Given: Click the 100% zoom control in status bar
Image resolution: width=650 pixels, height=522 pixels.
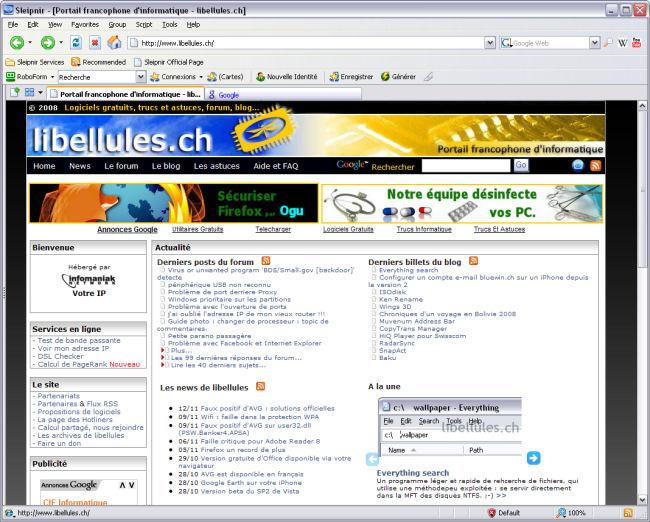Looking at the screenshot, I should [x=577, y=512].
